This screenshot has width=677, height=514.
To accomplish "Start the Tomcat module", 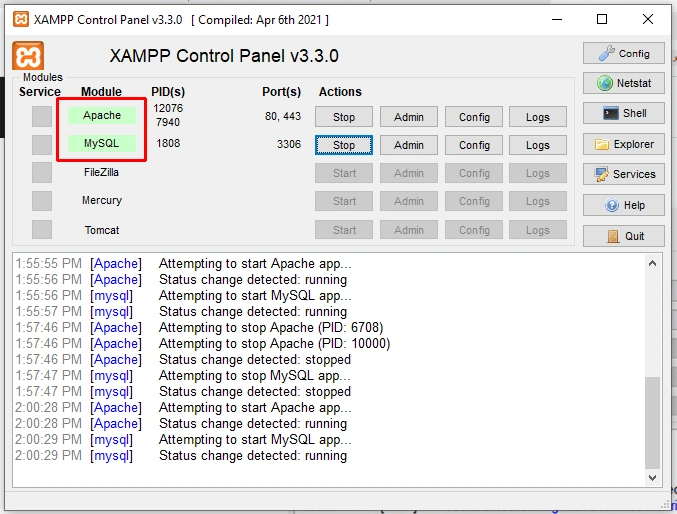I will pos(344,230).
